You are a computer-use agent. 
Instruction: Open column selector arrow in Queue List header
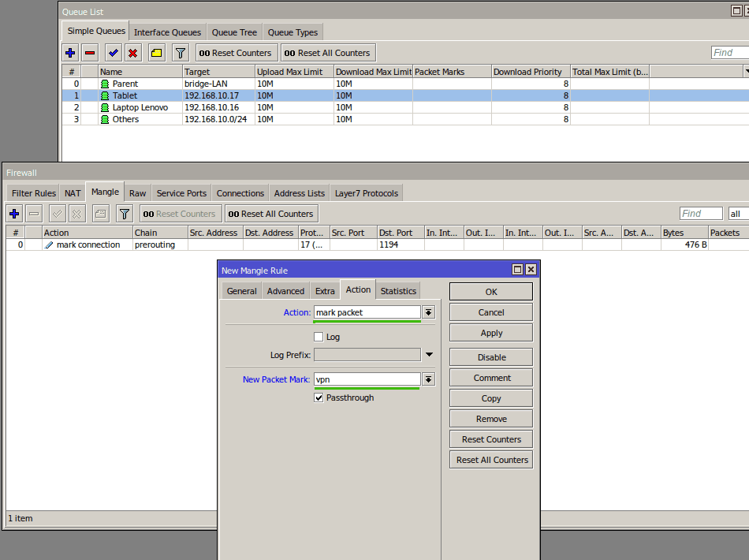[x=747, y=72]
